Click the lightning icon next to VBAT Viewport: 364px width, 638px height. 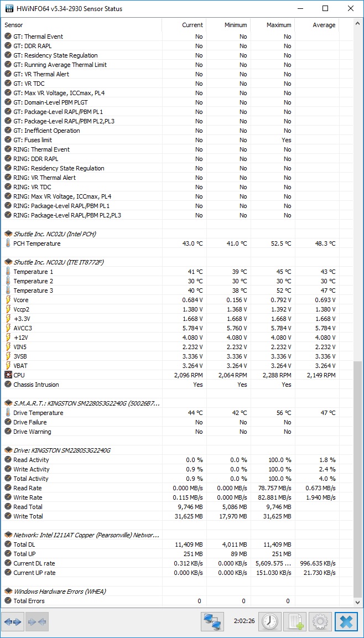pos(8,365)
